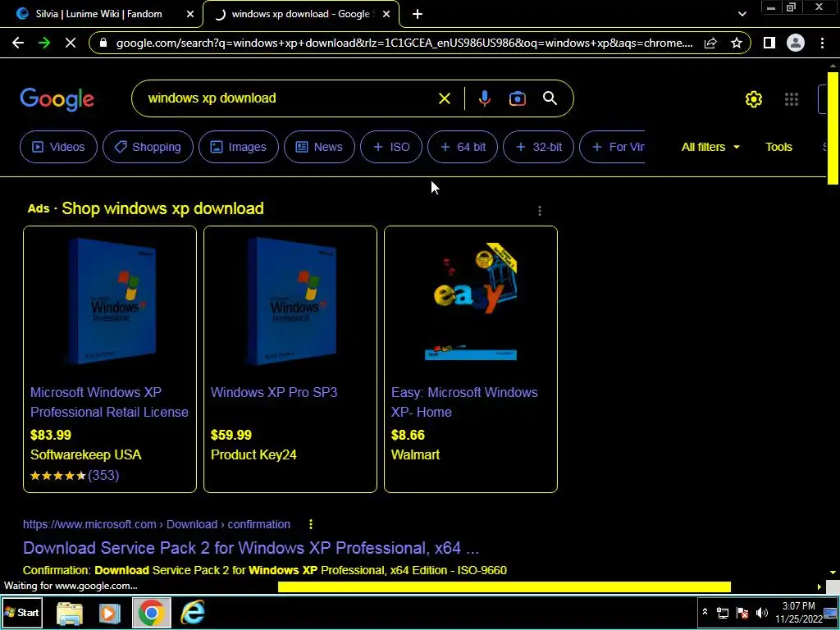Show hidden tray icons arrow
840x630 pixels.
click(705, 612)
